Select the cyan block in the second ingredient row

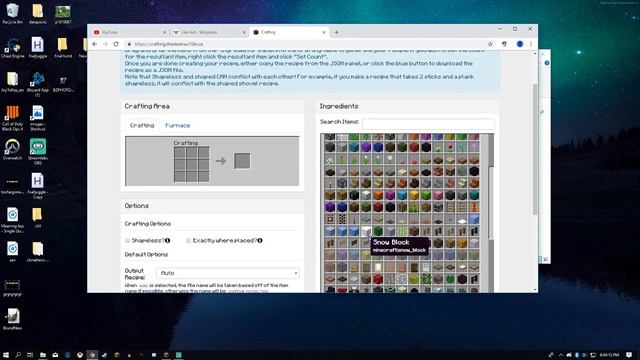point(354,147)
